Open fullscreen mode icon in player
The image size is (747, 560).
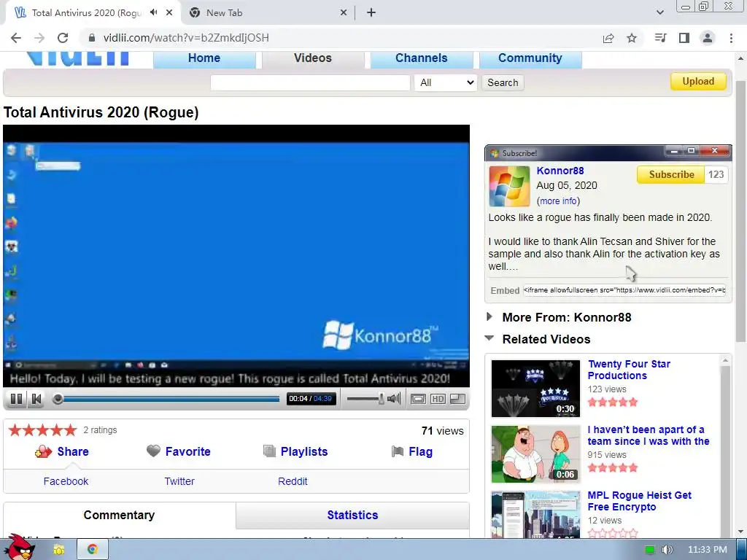(457, 399)
